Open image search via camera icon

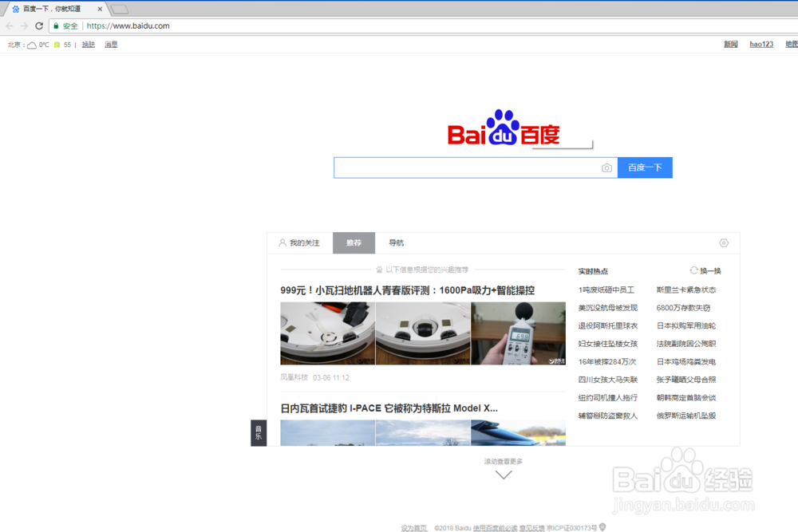coord(606,167)
